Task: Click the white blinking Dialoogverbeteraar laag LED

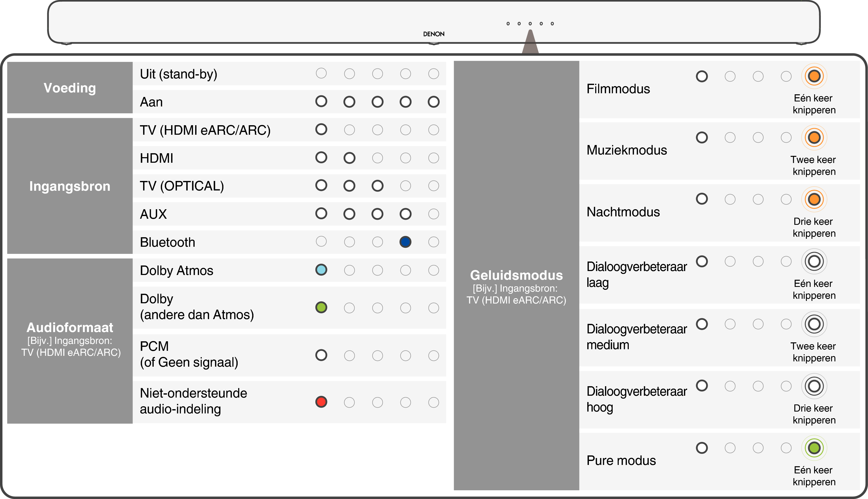Action: click(814, 262)
